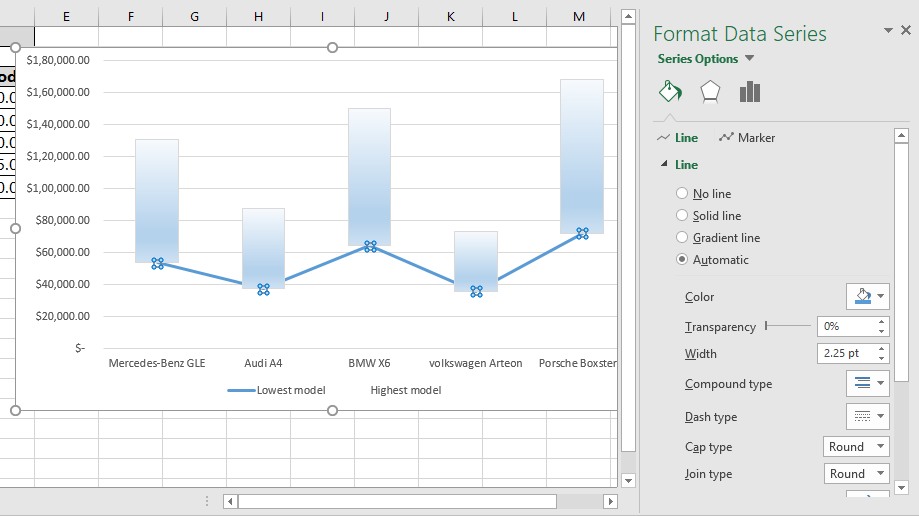Screen dimensions: 919x516
Task: Open the Fill & Line tab icon
Action: click(x=670, y=91)
